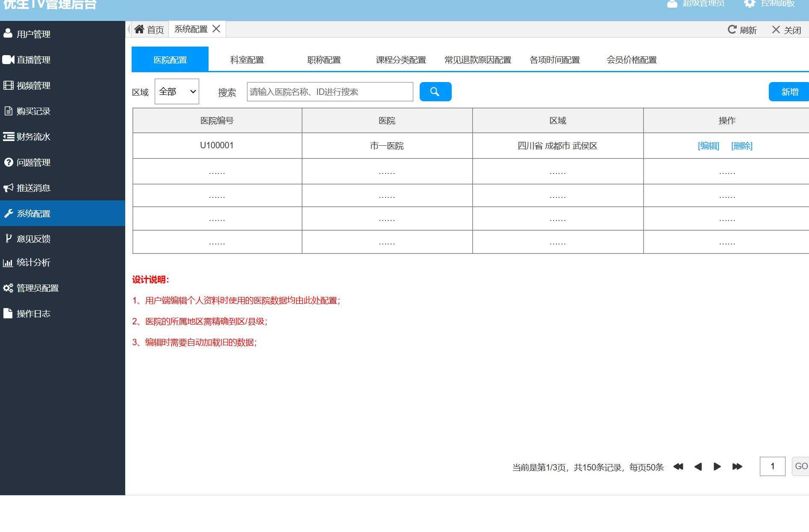Screen dimensions: 809x532
Task: Go to the first page arrow
Action: [x=678, y=467]
